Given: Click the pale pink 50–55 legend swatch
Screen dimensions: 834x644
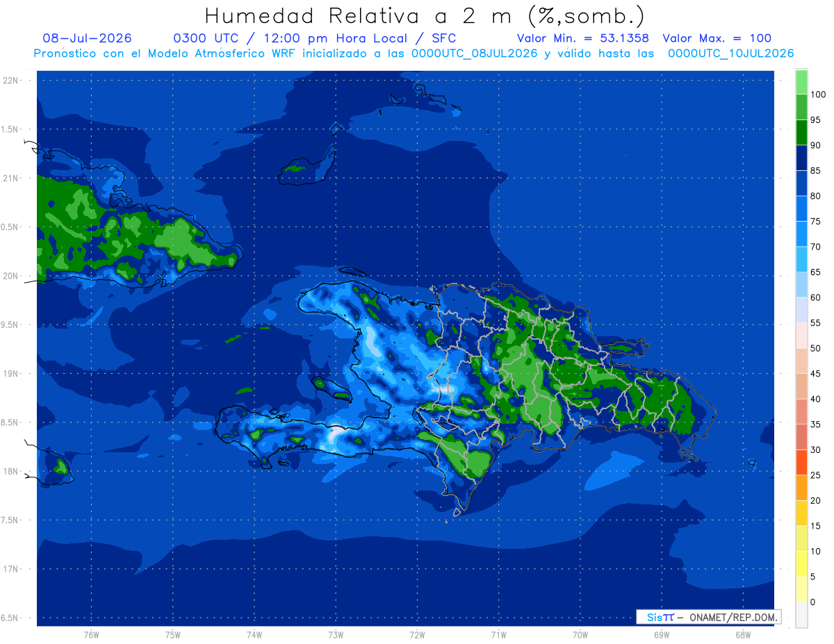Looking at the screenshot, I should pos(801,336).
